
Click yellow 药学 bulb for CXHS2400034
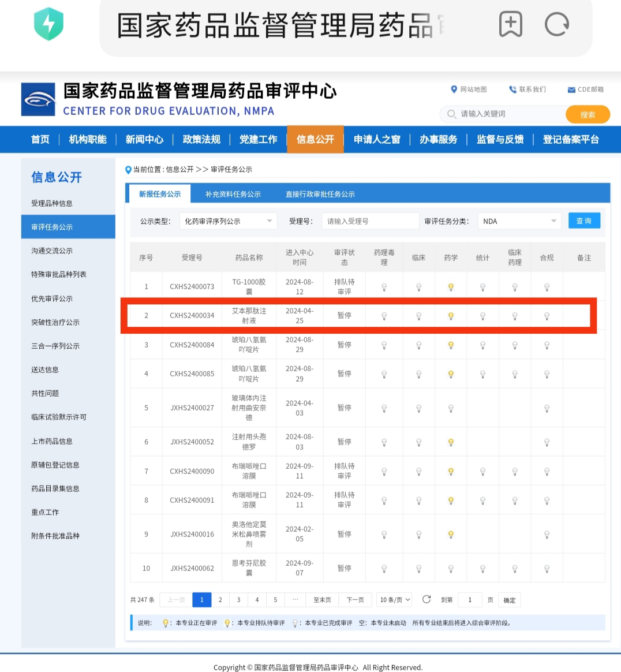pyautogui.click(x=451, y=316)
